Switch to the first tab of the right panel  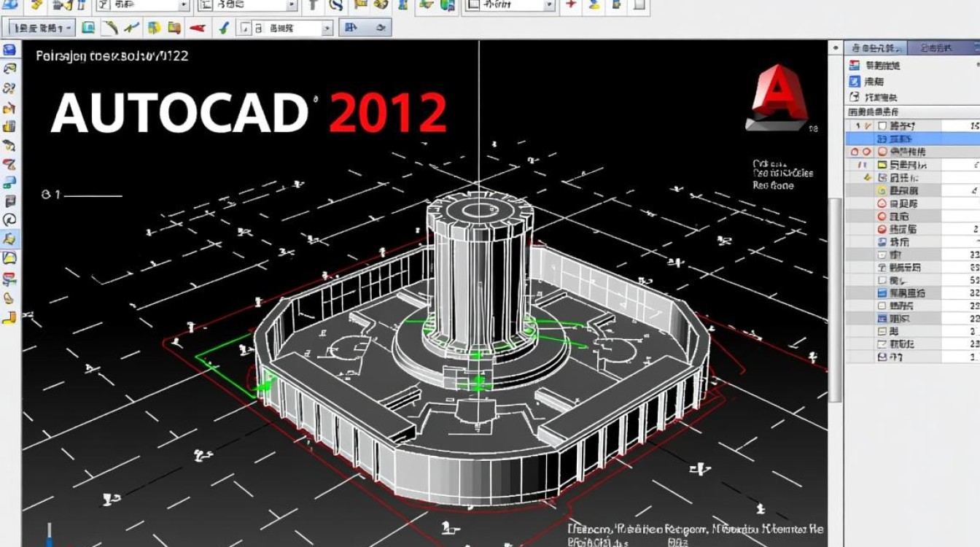[x=875, y=48]
